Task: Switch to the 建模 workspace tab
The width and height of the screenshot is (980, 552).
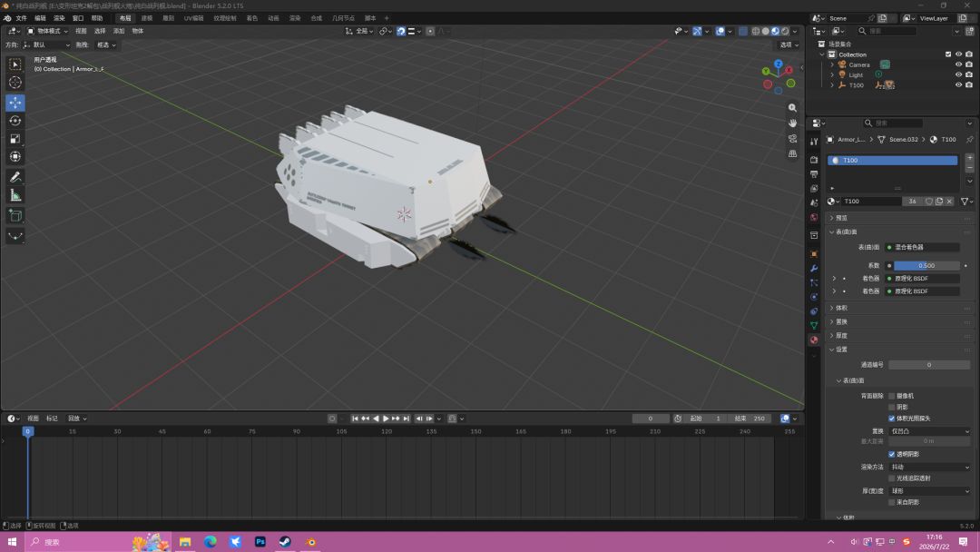Action: [147, 18]
